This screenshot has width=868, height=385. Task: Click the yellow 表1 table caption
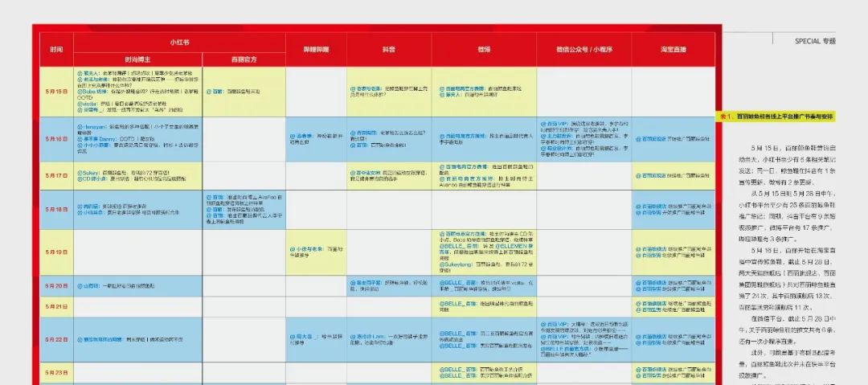click(x=777, y=117)
